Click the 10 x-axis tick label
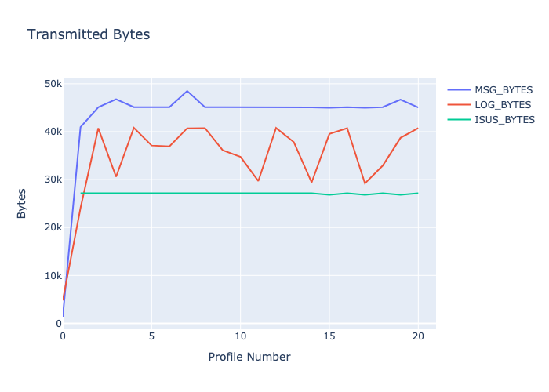The width and height of the screenshot is (549, 392). (x=240, y=336)
